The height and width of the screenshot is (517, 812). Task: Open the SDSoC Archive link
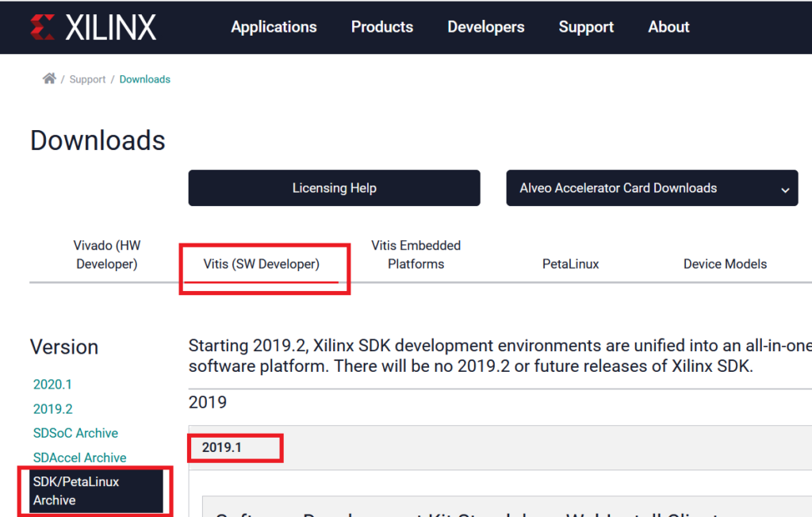75,433
